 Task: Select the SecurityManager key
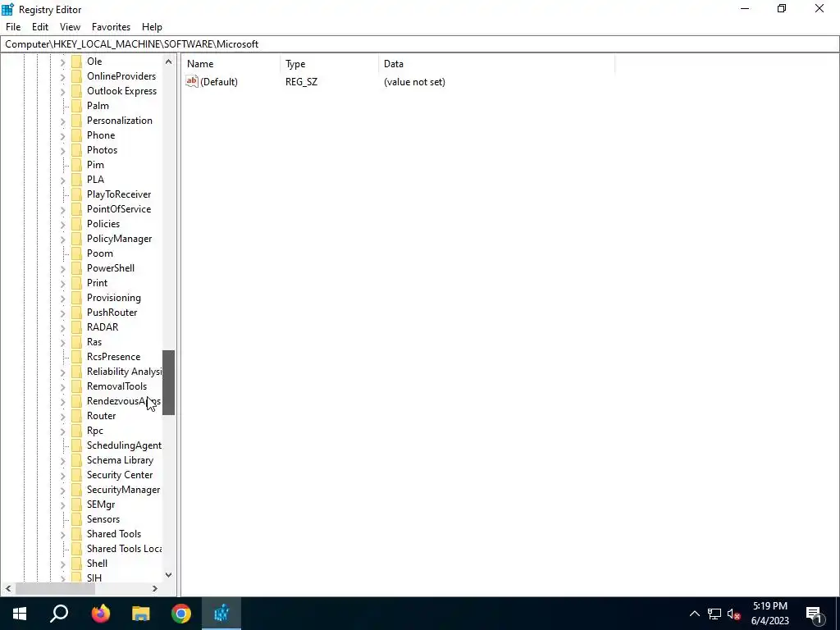coord(123,490)
